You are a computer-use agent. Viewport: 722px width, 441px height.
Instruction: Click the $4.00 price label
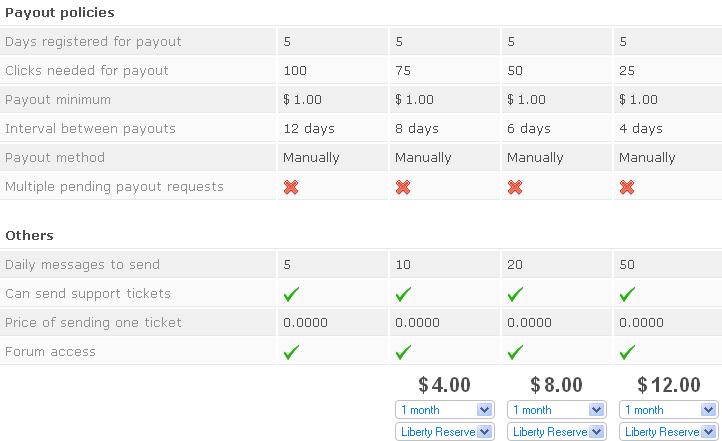click(x=444, y=385)
